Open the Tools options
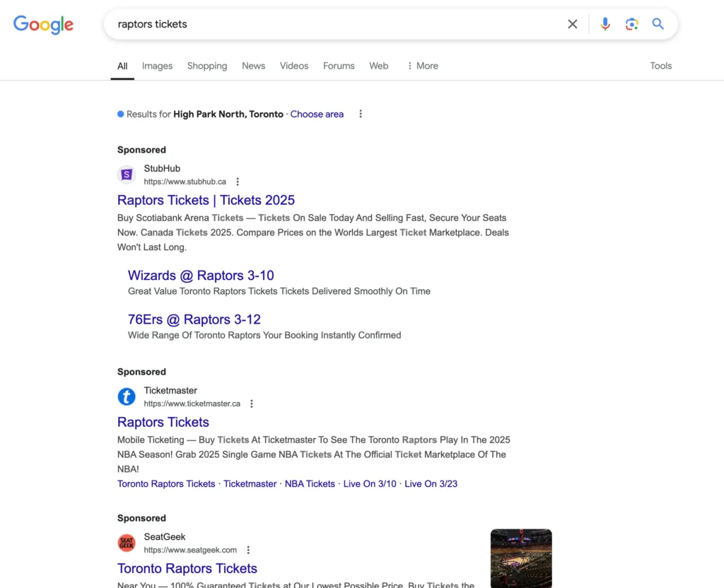 [x=661, y=66]
